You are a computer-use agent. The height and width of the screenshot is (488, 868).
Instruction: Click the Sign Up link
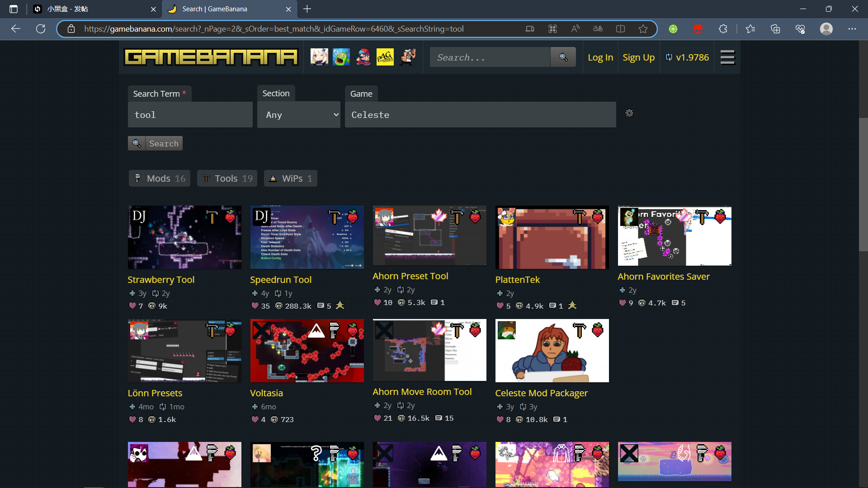638,57
